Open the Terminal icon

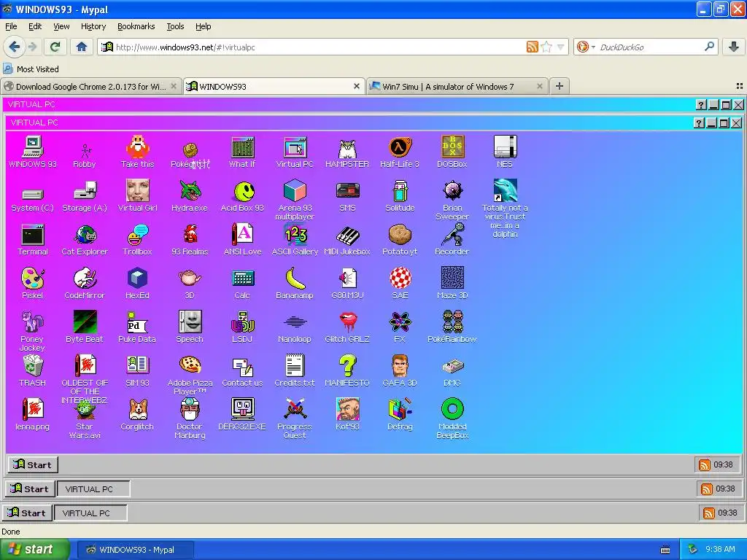(32, 239)
